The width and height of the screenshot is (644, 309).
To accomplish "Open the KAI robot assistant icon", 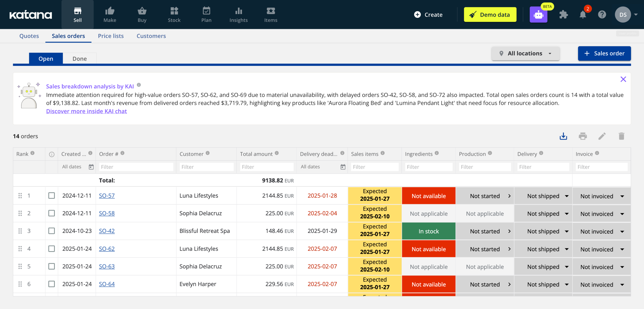I will pyautogui.click(x=538, y=15).
